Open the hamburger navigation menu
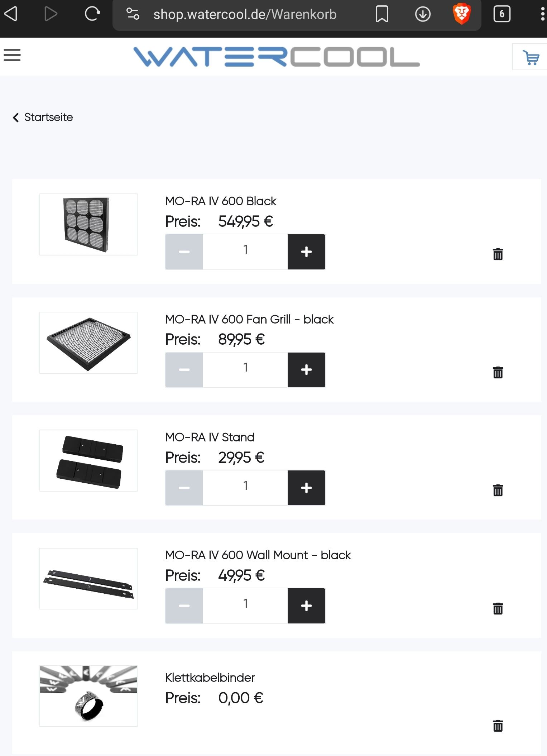Image resolution: width=547 pixels, height=756 pixels. [12, 56]
